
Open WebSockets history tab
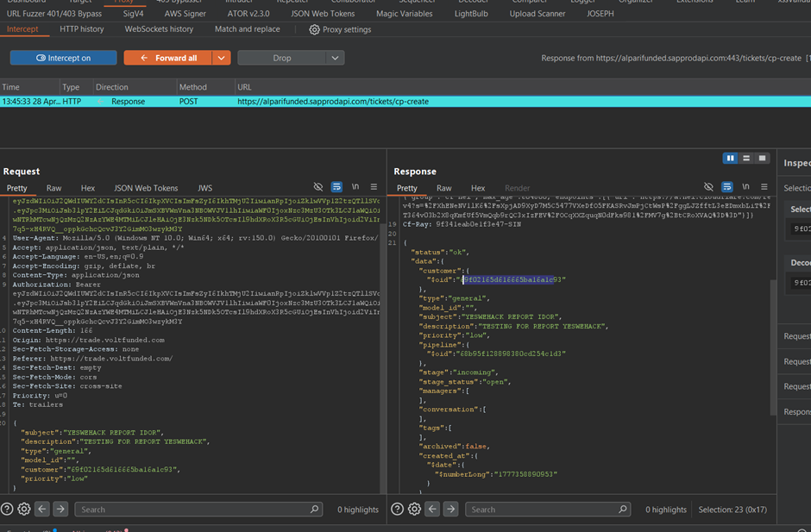159,29
